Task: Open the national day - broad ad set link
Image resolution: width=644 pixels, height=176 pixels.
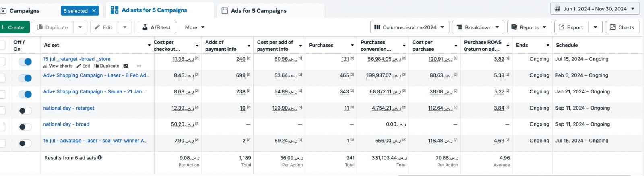Action: tap(66, 124)
